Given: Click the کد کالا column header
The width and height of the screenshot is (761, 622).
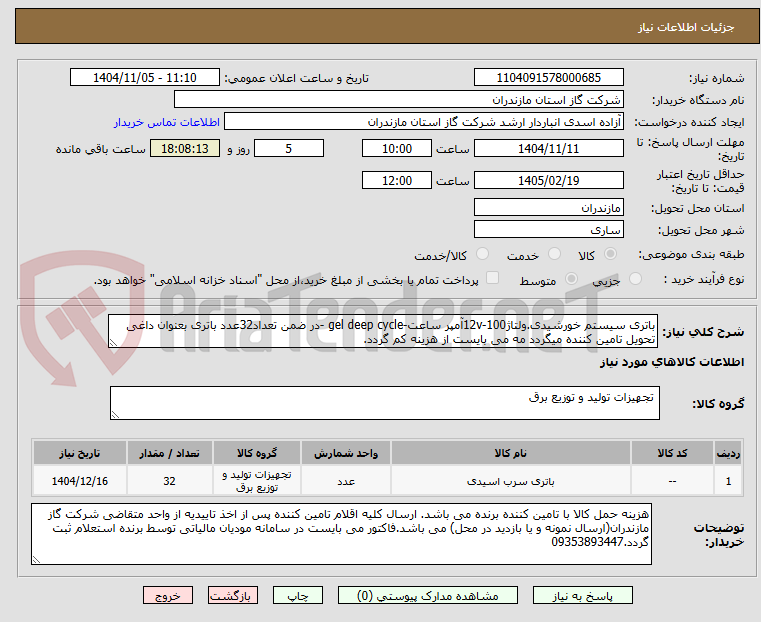Looking at the screenshot, I should tap(672, 453).
